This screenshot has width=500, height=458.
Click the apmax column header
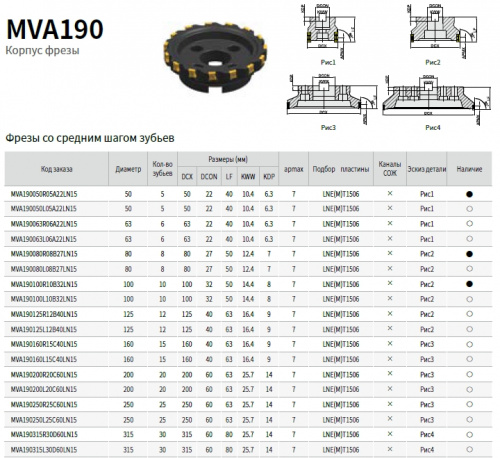click(x=293, y=169)
